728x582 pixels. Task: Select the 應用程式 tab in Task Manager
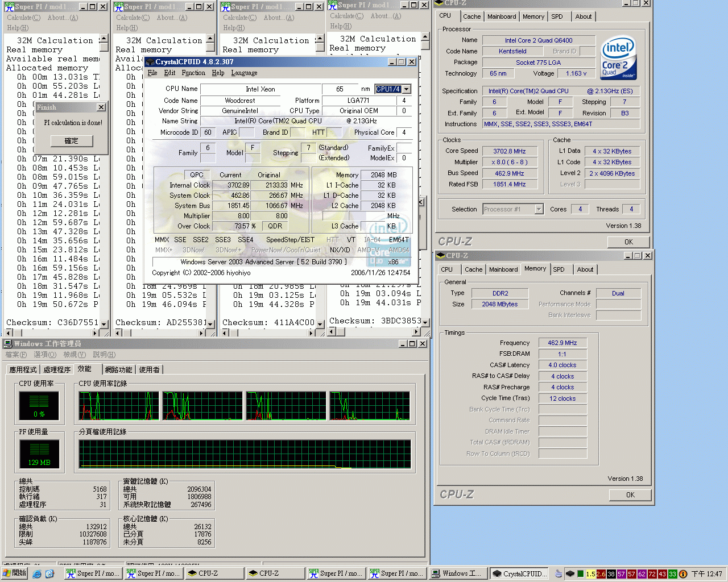[x=23, y=369]
